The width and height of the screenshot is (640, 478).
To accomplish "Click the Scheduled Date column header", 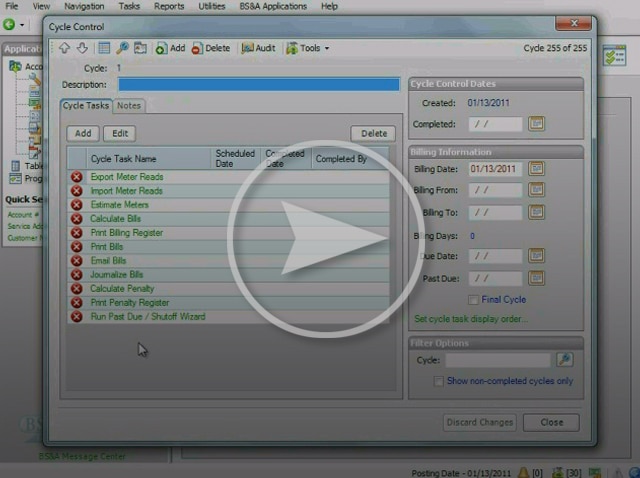I will click(x=235, y=159).
